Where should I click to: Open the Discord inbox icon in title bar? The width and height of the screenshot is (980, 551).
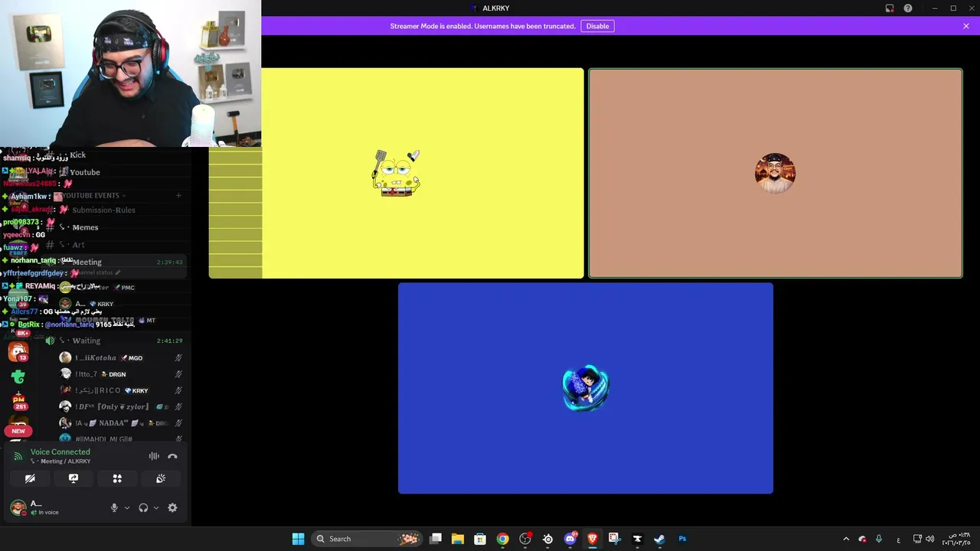click(x=890, y=8)
